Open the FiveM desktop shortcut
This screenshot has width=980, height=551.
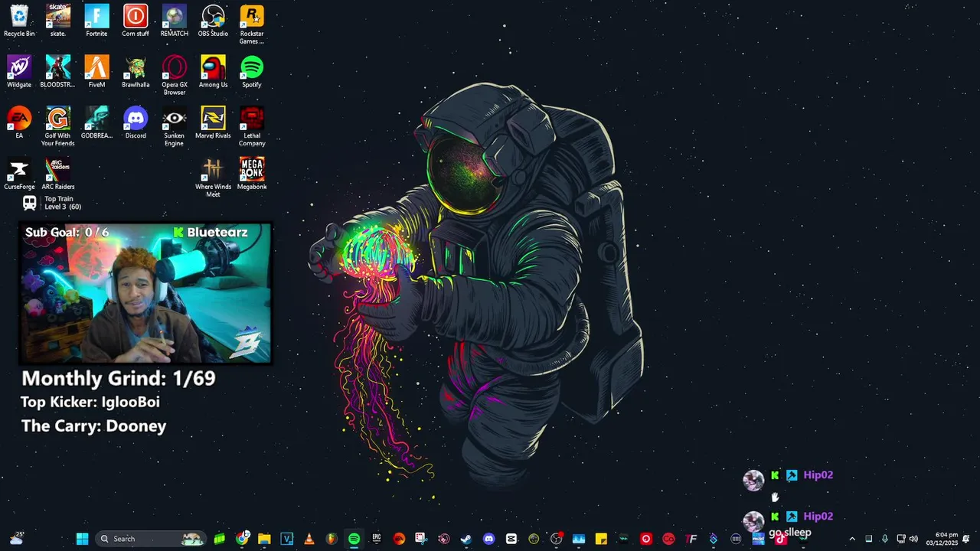(96, 72)
